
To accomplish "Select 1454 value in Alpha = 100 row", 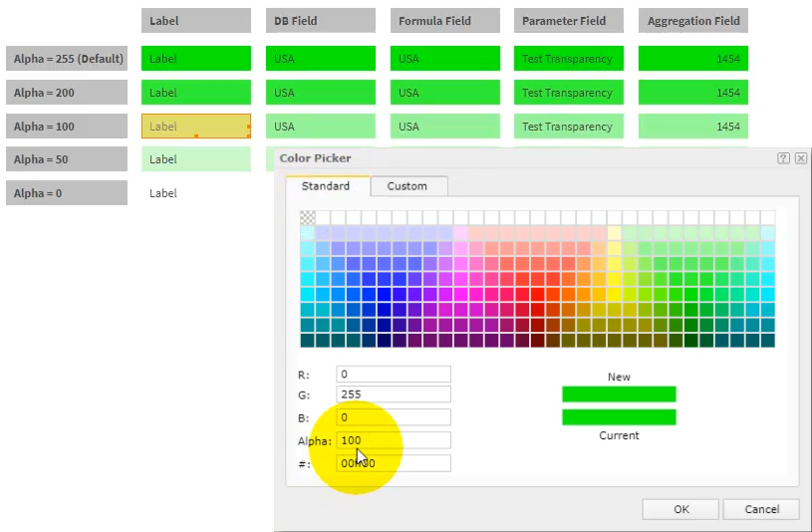I will click(692, 127).
